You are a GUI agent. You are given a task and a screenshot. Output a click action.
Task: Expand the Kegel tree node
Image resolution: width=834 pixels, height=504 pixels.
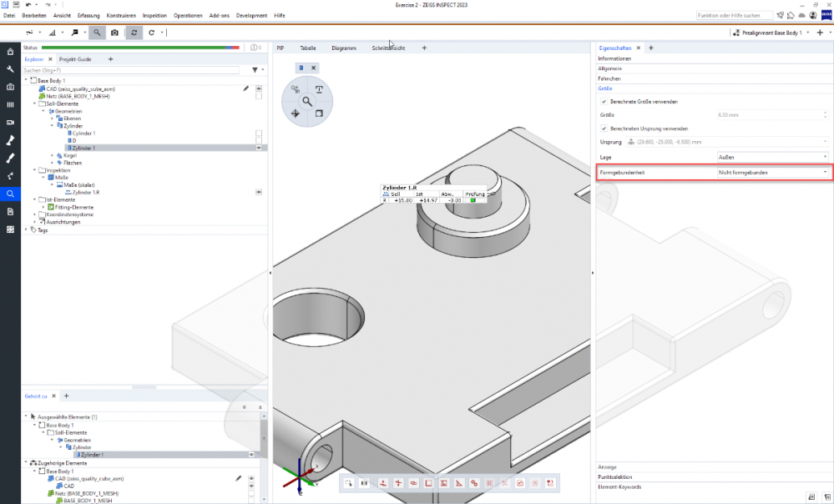coord(52,155)
